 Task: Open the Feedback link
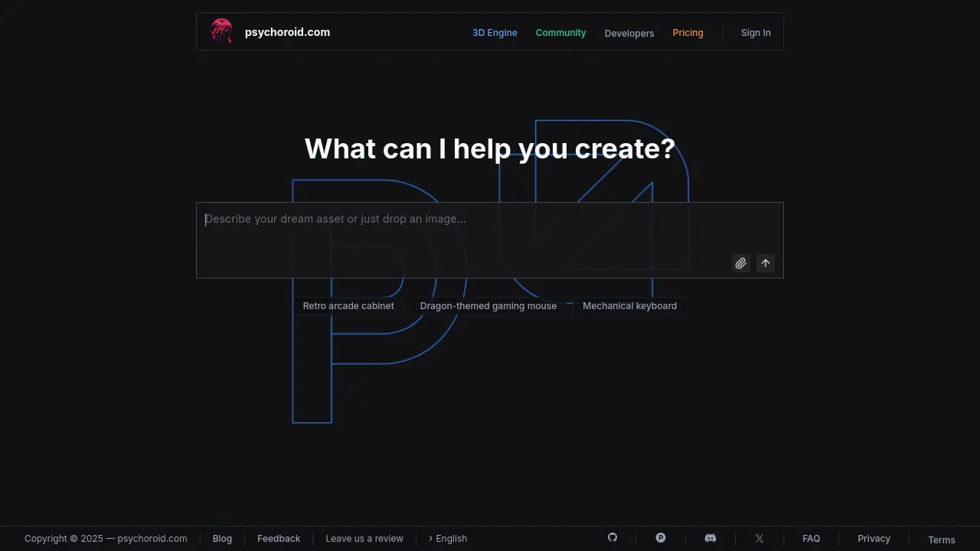[279, 539]
